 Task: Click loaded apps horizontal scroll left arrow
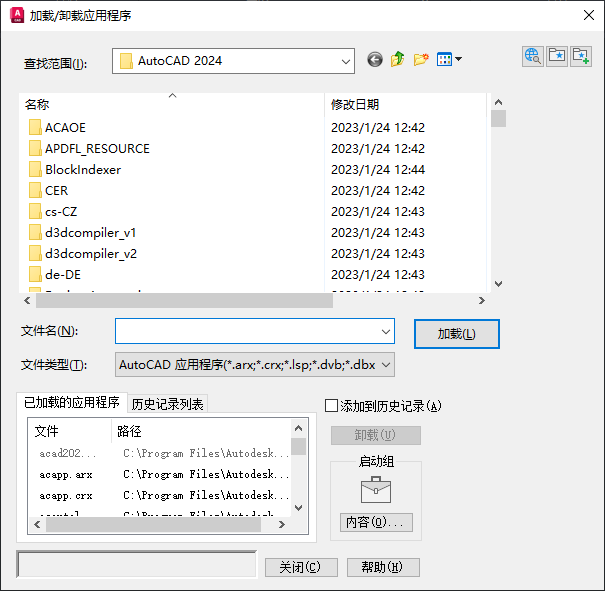click(37, 524)
